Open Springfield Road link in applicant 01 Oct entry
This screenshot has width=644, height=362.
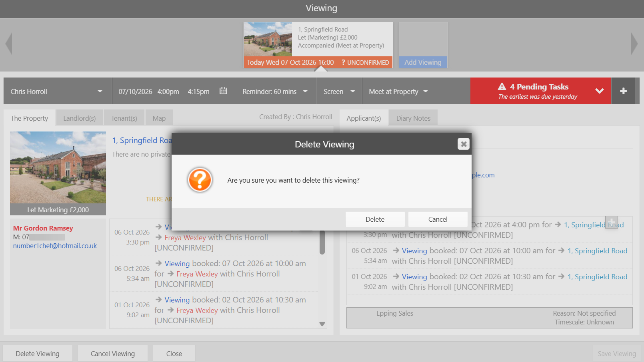(597, 276)
